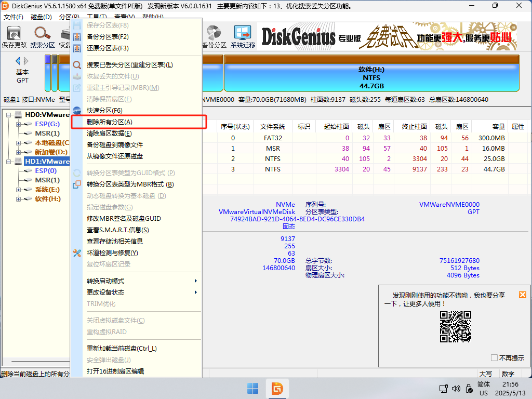Click the 简体 input method indicator

tap(484, 384)
